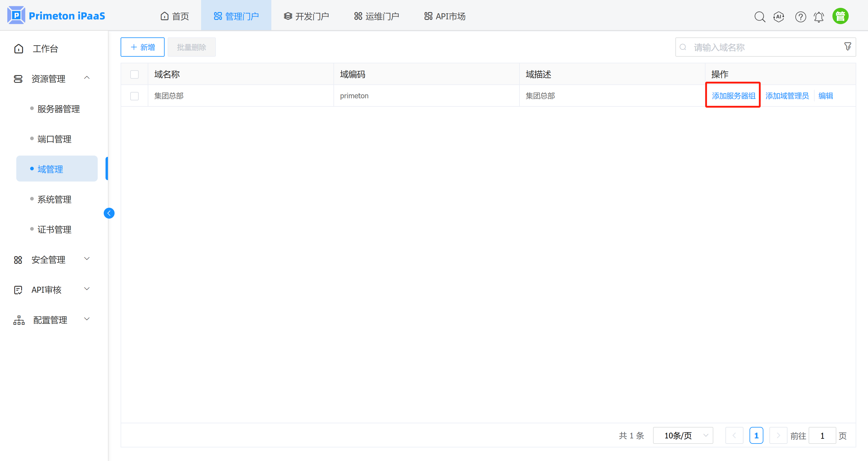Check the 集团总部 row checkbox

click(x=134, y=96)
